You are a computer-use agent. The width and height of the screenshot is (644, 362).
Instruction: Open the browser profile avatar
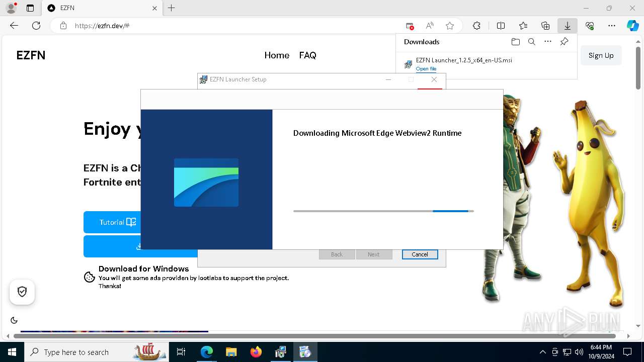tap(11, 8)
